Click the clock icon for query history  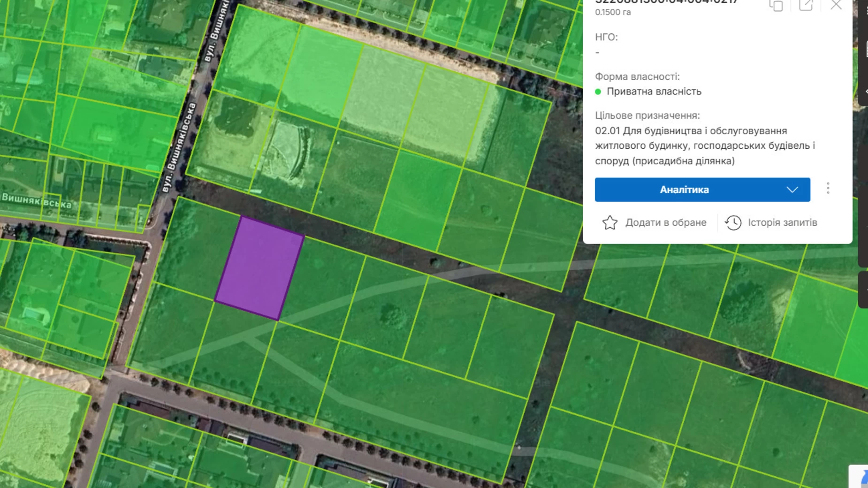click(x=733, y=222)
